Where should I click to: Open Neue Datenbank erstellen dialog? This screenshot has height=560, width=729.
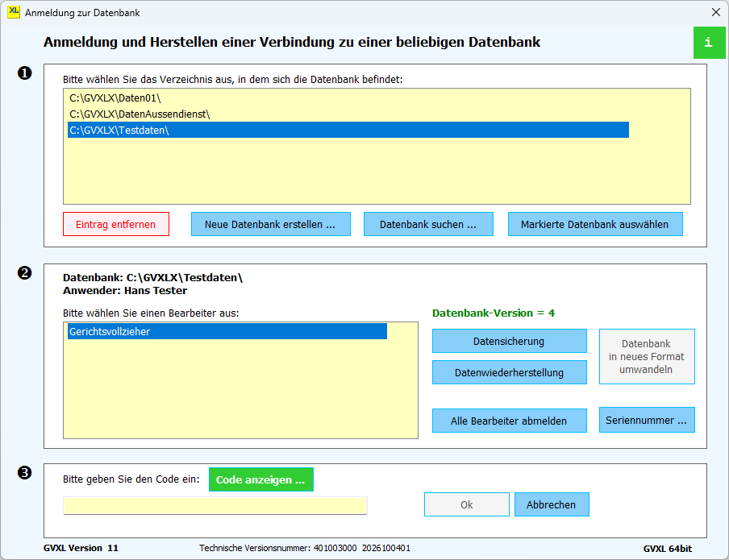pos(271,225)
